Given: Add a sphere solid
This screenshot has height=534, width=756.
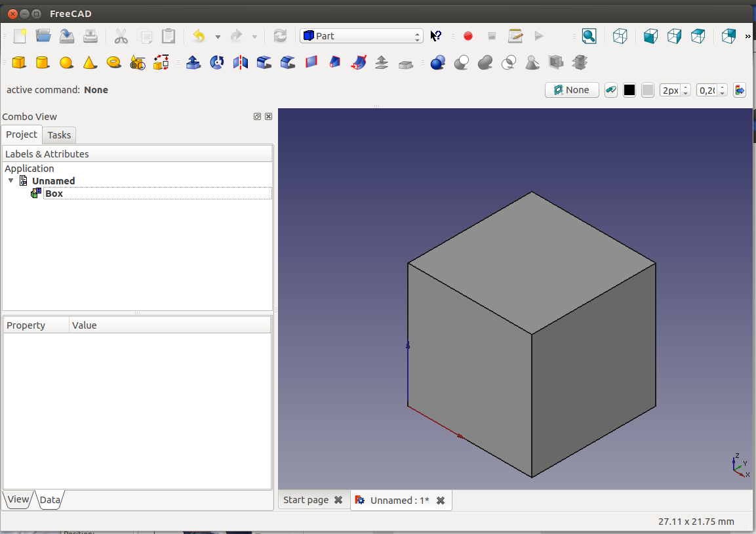Looking at the screenshot, I should coord(66,62).
